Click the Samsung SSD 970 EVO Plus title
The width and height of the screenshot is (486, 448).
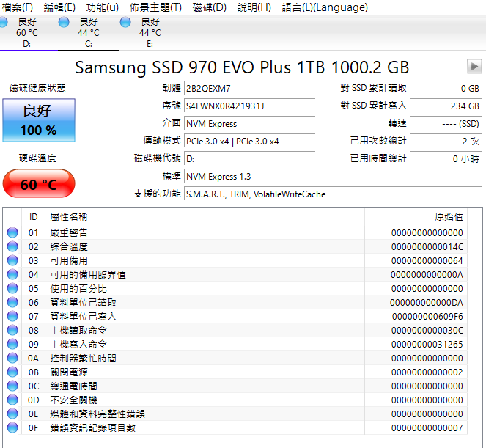click(242, 67)
